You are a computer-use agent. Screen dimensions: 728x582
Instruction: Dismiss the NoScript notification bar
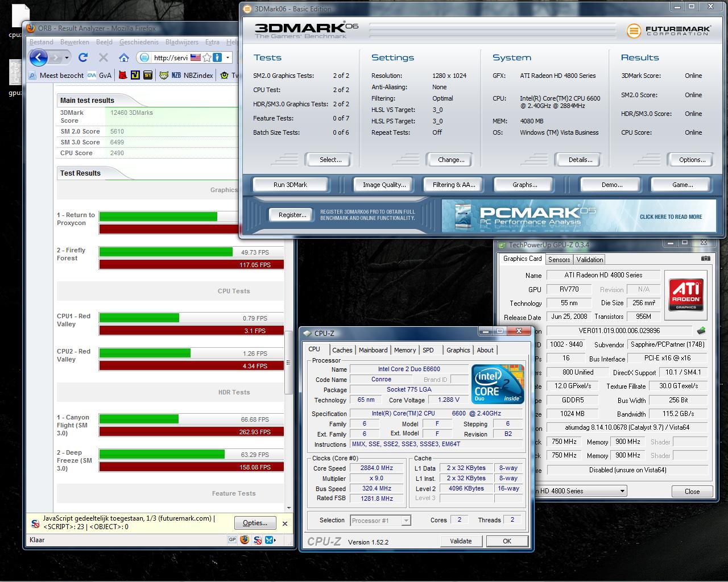[285, 523]
